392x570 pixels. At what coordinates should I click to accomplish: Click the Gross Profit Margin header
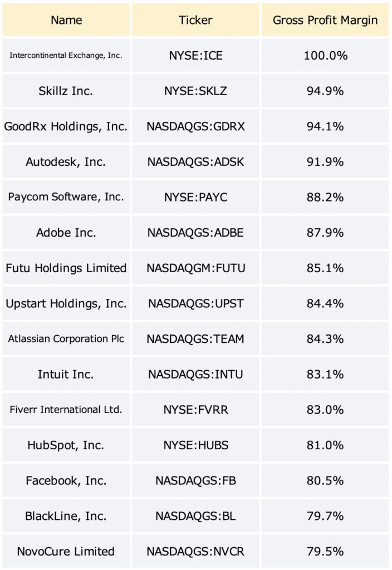(325, 20)
